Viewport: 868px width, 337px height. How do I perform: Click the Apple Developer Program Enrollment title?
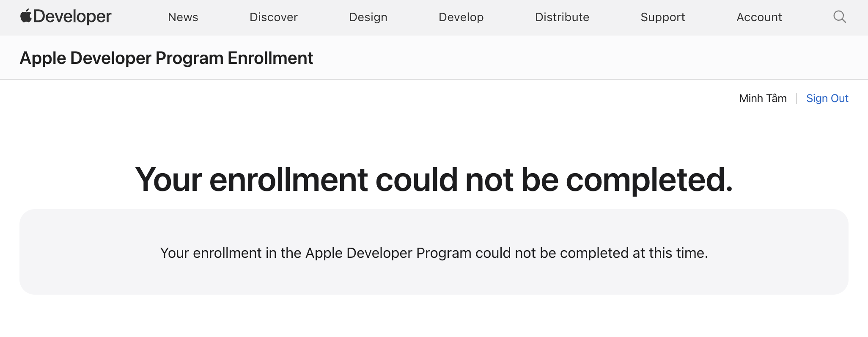pos(166,58)
